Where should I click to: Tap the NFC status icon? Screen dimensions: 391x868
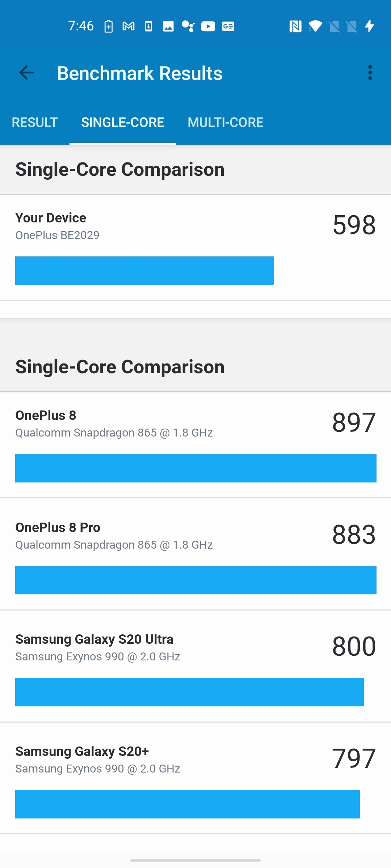[295, 26]
